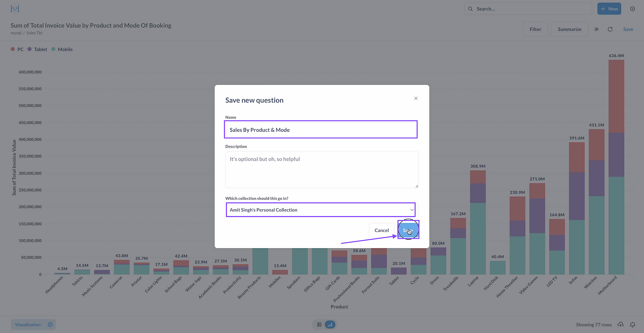Switch to table view toggle
This screenshot has height=333, width=644.
[319, 325]
